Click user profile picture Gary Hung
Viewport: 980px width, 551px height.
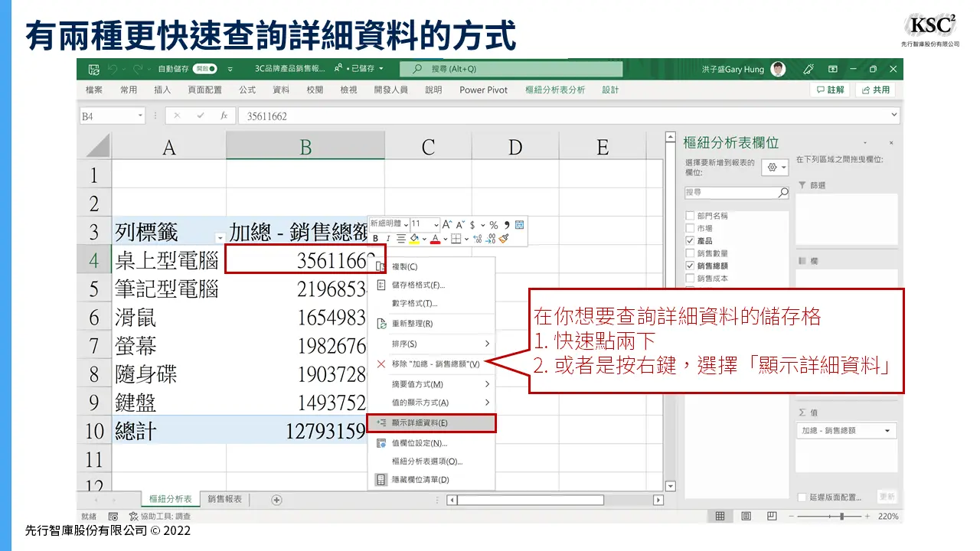tap(778, 69)
